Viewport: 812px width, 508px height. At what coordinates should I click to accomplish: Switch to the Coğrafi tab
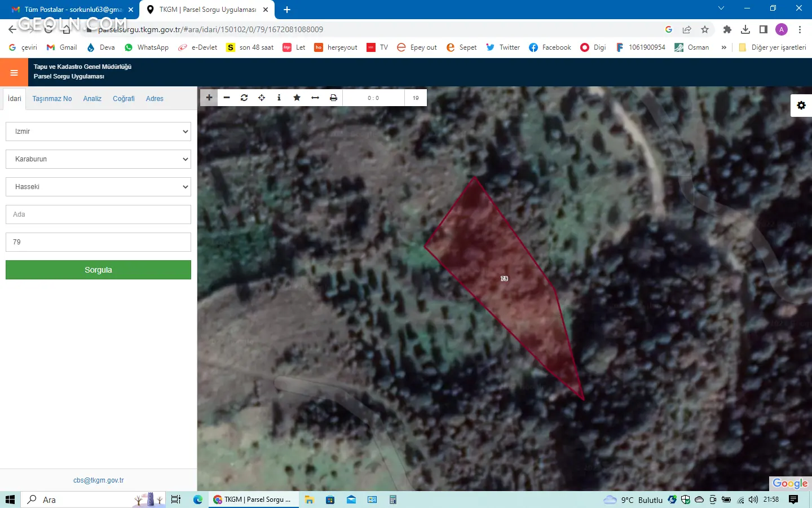click(x=123, y=99)
